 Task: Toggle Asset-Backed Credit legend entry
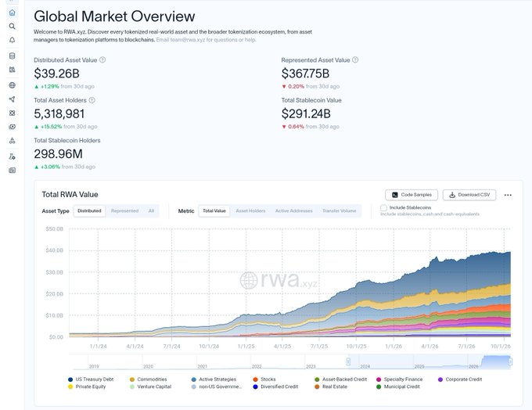pyautogui.click(x=340, y=379)
